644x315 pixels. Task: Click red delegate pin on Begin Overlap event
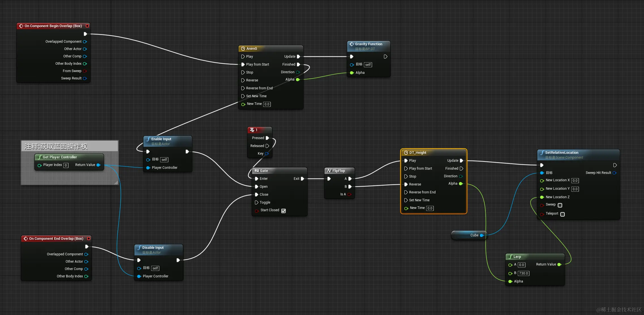tap(87, 26)
